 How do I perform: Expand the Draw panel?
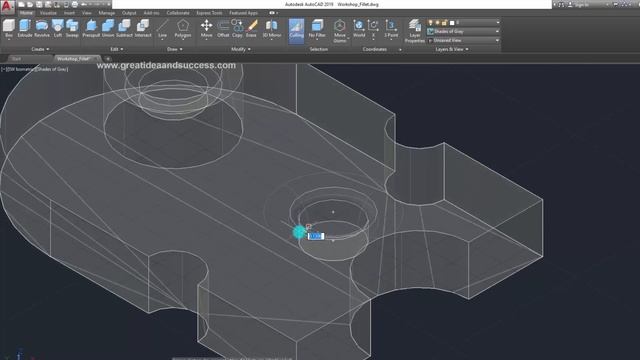point(175,49)
